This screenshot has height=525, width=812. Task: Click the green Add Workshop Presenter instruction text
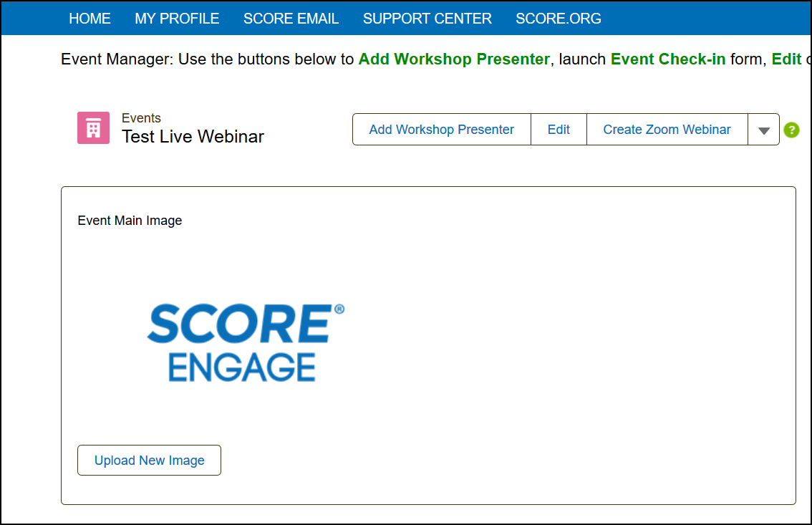click(454, 59)
